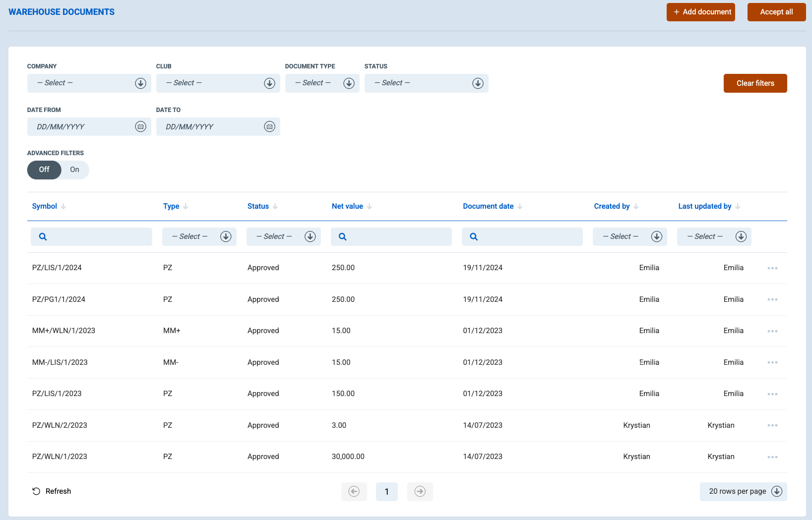812x520 pixels.
Task: Sort by Type column arrow
Action: [186, 207]
